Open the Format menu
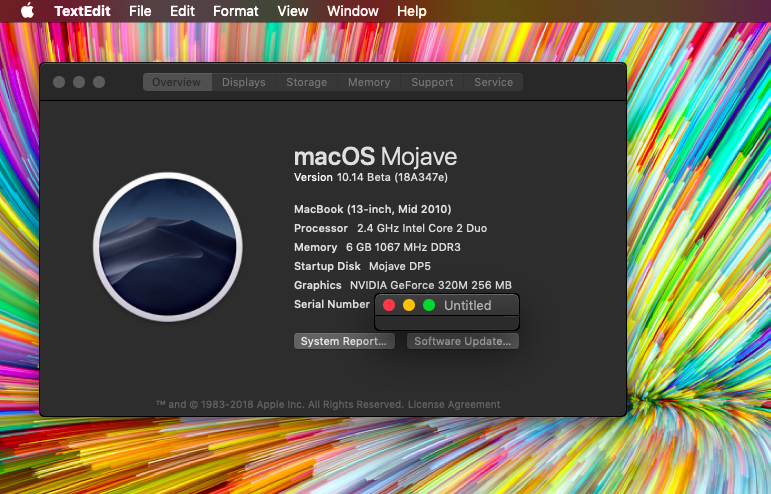The height and width of the screenshot is (494, 771). tap(236, 11)
